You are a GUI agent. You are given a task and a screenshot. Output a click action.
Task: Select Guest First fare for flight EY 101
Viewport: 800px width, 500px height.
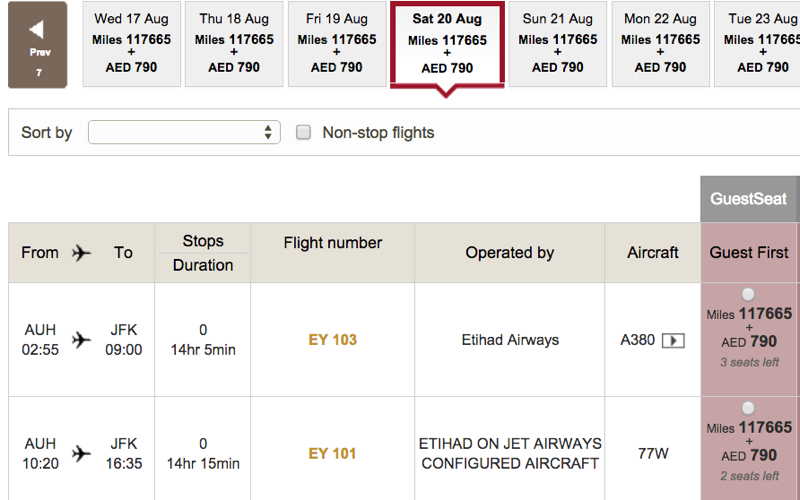point(748,408)
